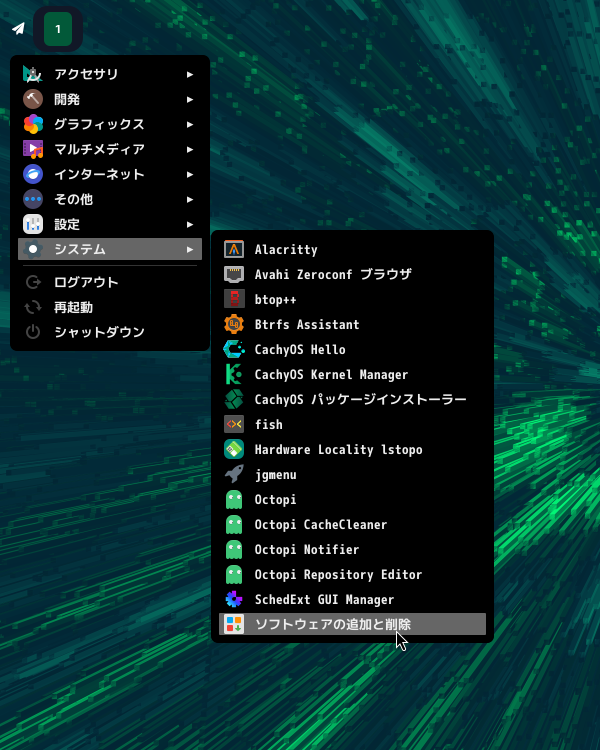Image resolution: width=600 pixels, height=750 pixels.
Task: Open the グラフィックス menu entry
Action: 110,124
